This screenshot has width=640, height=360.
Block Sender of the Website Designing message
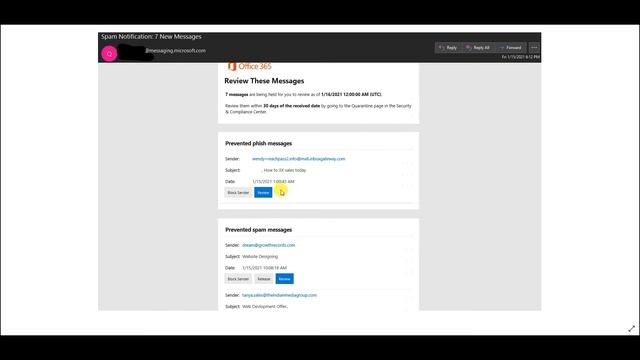[x=238, y=279]
